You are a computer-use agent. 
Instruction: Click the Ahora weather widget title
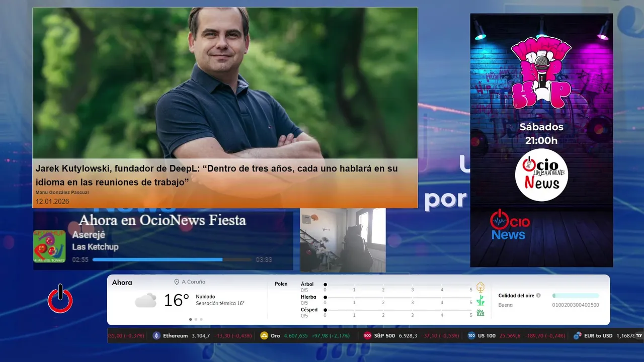coord(122,283)
